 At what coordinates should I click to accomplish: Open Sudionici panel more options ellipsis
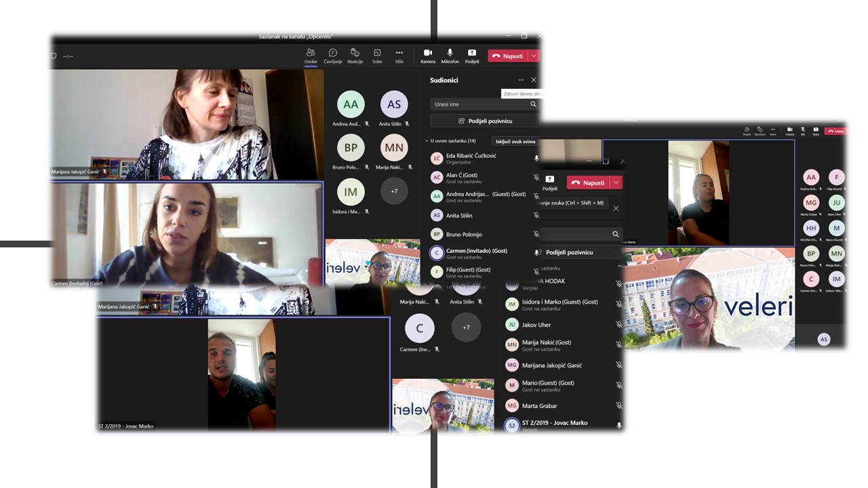pyautogui.click(x=521, y=80)
